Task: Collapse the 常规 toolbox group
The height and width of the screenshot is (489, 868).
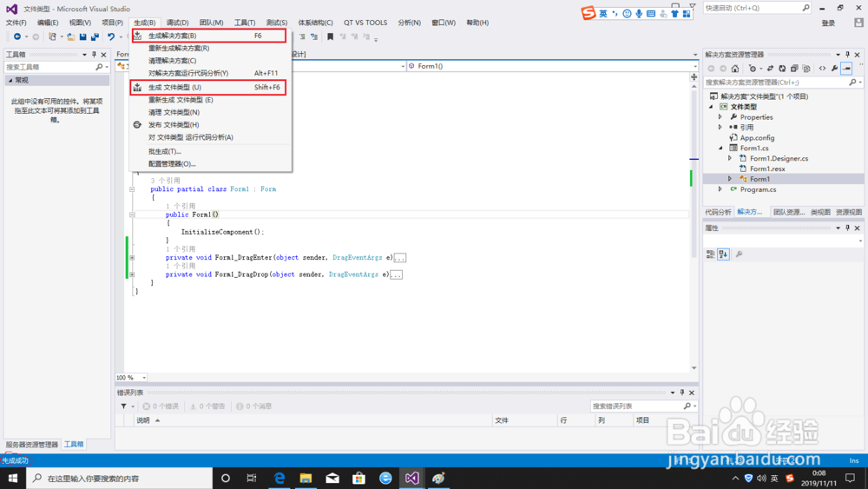Action: [x=10, y=80]
